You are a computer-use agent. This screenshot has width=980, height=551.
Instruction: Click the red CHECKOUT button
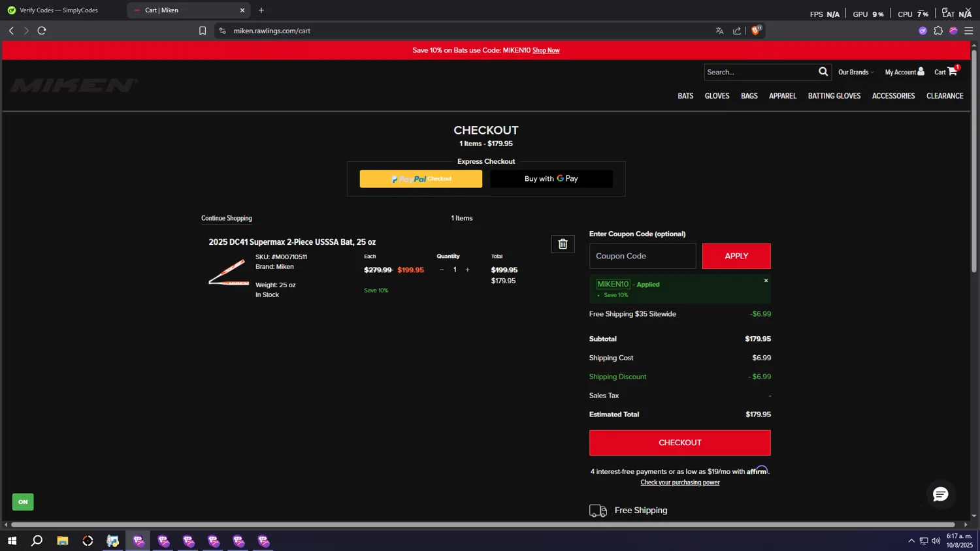(679, 443)
